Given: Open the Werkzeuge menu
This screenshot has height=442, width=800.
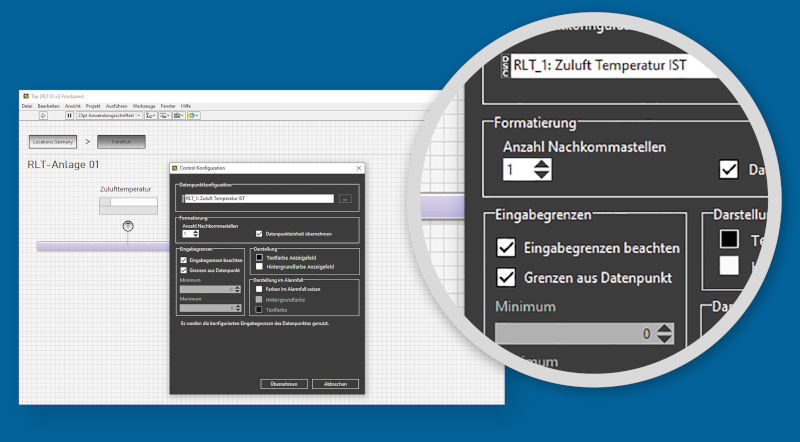Looking at the screenshot, I should click(144, 105).
